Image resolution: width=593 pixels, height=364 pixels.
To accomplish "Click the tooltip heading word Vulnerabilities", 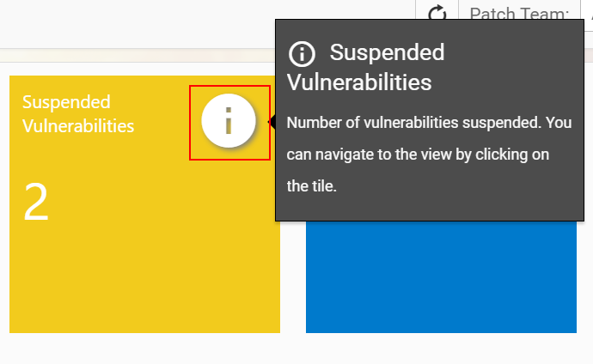I will (359, 82).
